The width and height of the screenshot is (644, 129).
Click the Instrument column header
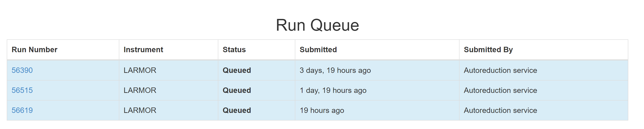(143, 49)
